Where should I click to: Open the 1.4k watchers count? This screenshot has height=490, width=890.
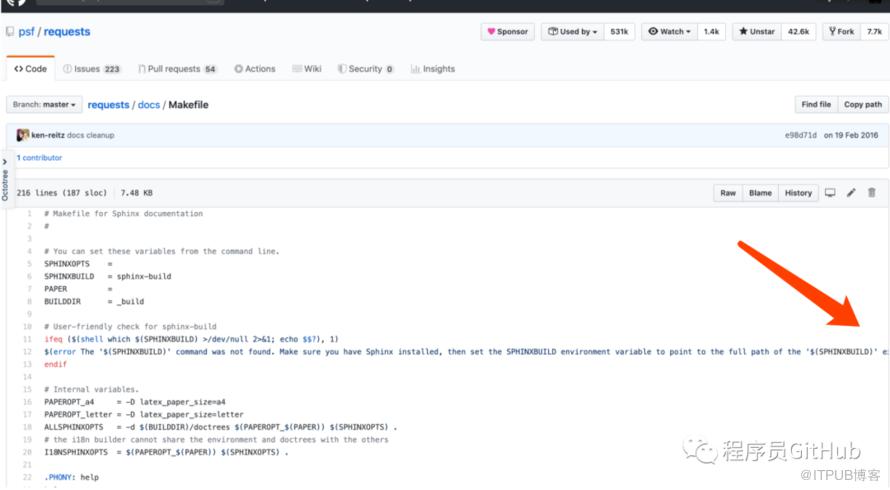(711, 32)
